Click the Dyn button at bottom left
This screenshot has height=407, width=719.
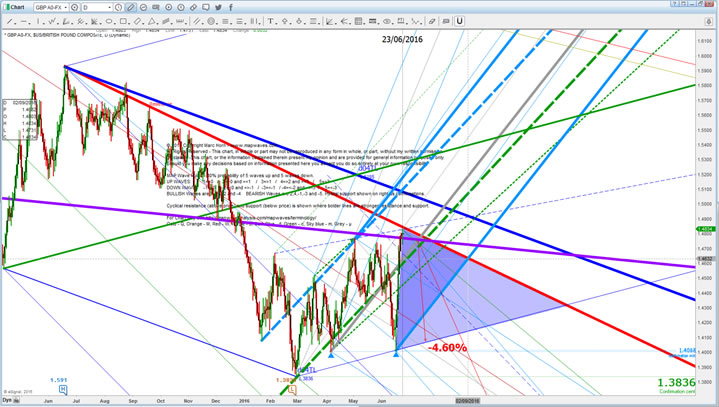(x=8, y=399)
